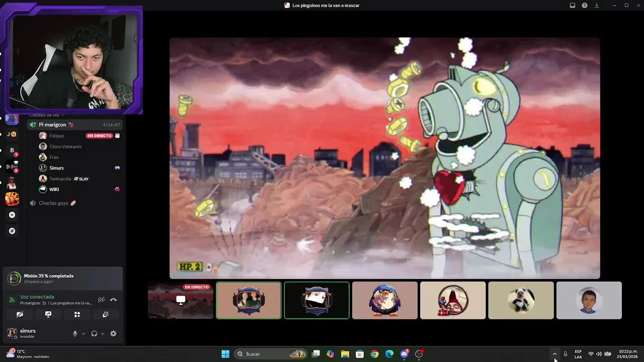Open OBS Studio from the taskbar
The width and height of the screenshot is (644, 362).
[x=419, y=354]
